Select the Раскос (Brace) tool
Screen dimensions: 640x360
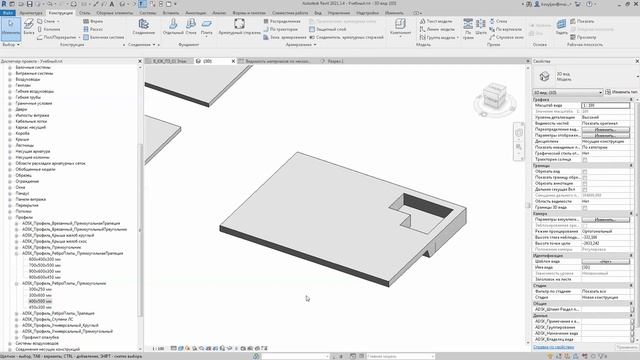[93, 29]
